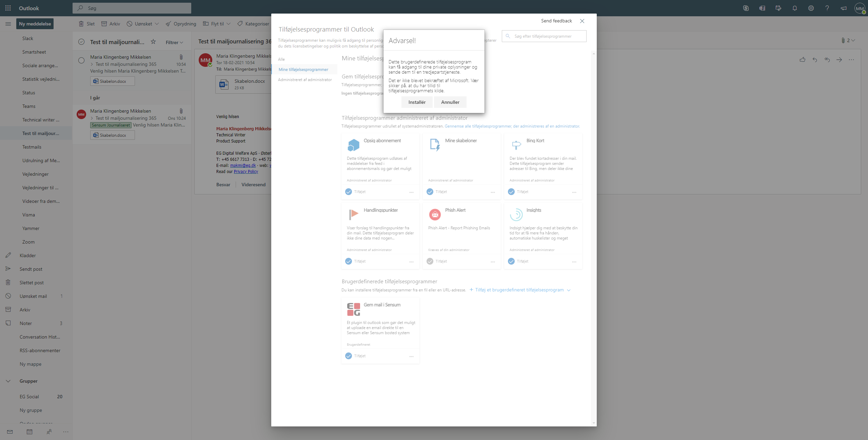
Task: Open the Gennemse alle tilføjelsesprogrammer link
Action: [512, 126]
